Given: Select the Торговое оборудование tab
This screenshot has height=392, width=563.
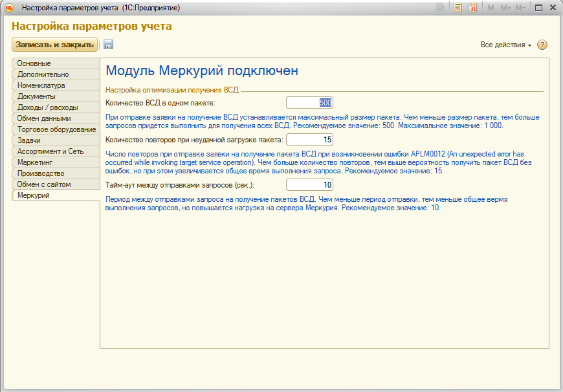Looking at the screenshot, I should pyautogui.click(x=56, y=129).
